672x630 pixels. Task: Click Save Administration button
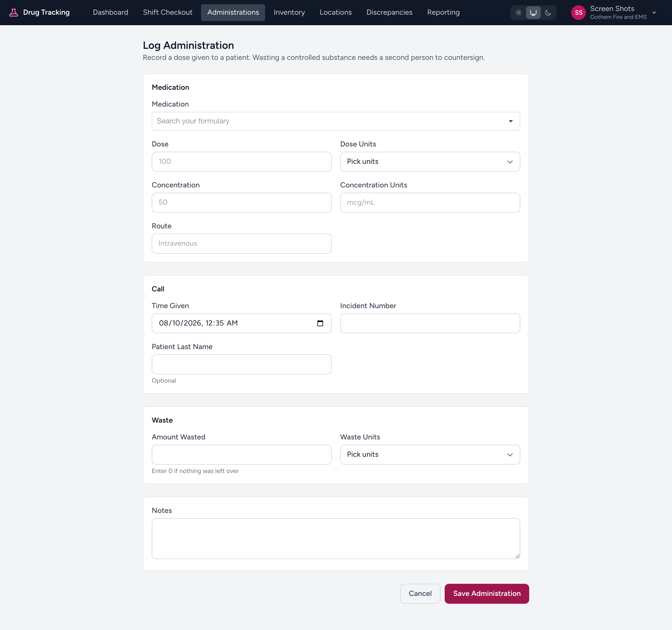(487, 594)
